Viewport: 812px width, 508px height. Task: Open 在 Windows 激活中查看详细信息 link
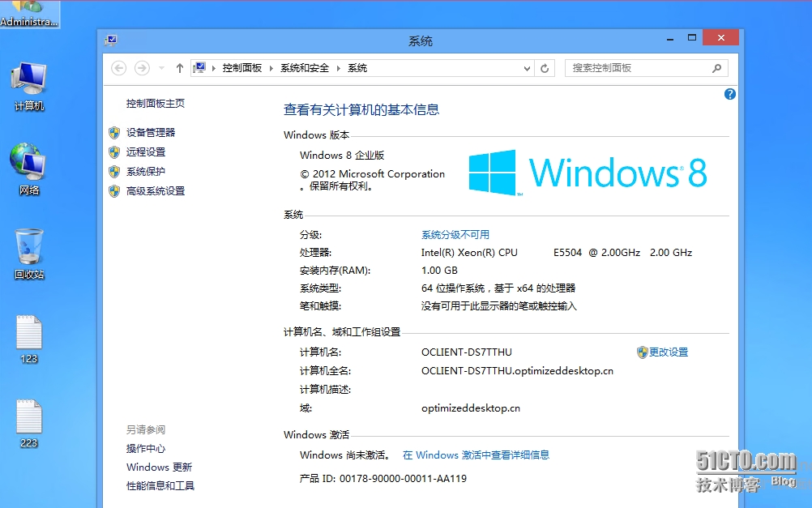click(476, 455)
